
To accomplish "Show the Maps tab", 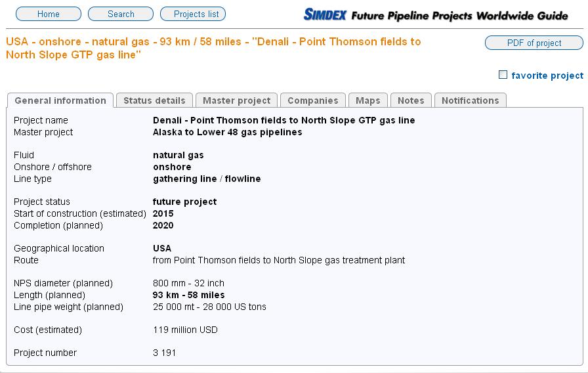I will pos(368,100).
